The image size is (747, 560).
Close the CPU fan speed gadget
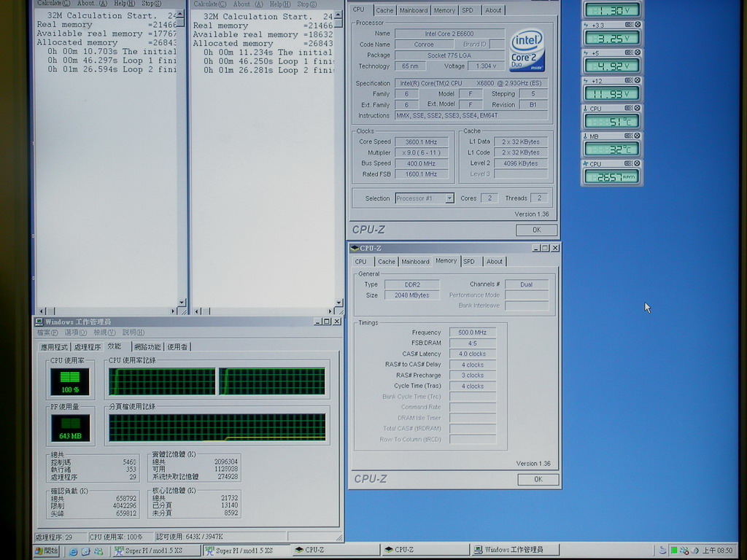(638, 163)
